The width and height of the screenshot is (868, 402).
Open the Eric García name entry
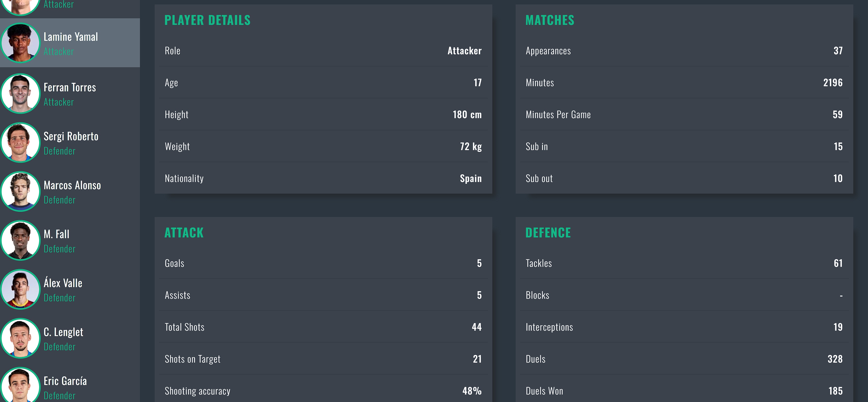65,381
